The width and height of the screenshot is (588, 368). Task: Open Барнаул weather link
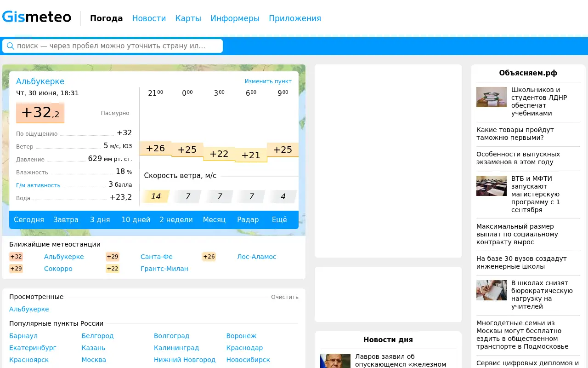(x=23, y=336)
